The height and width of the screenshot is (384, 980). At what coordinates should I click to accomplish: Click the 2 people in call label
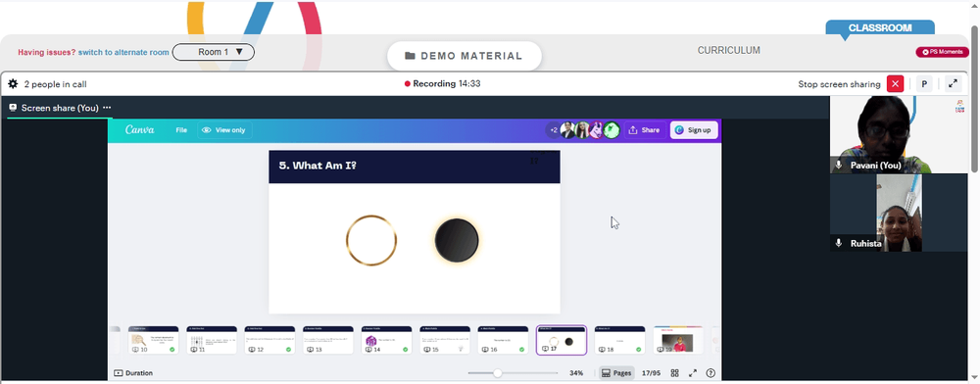(x=55, y=84)
